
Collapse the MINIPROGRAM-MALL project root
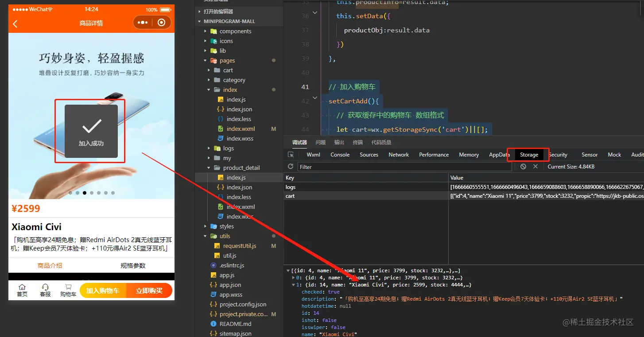200,21
